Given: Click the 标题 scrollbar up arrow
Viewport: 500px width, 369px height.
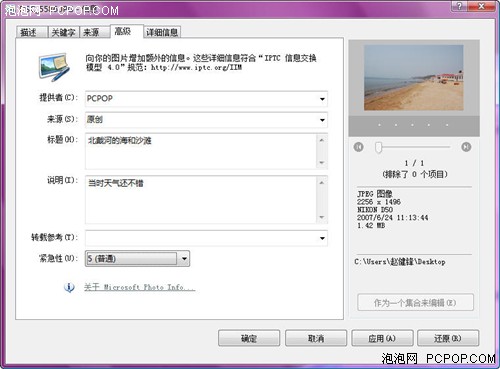Looking at the screenshot, I should point(322,140).
